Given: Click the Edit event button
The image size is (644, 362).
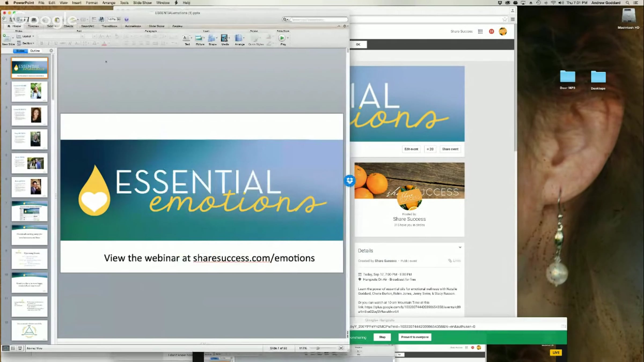Looking at the screenshot, I should click(x=411, y=149).
